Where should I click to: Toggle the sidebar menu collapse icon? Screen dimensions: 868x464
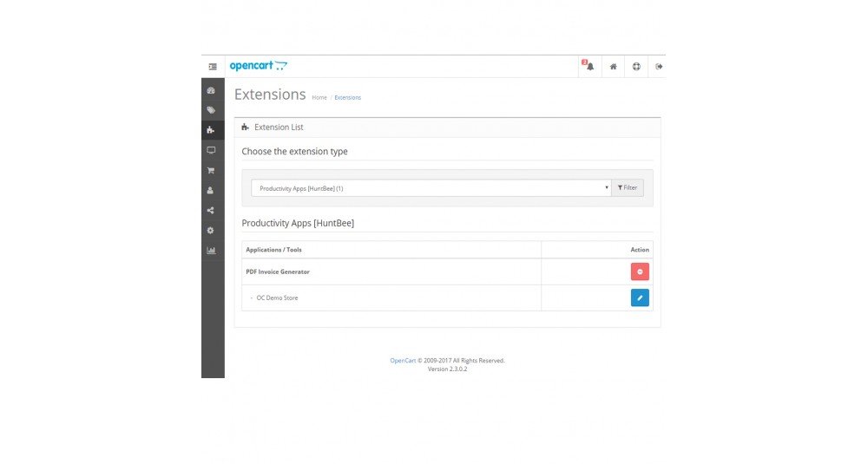(x=213, y=67)
